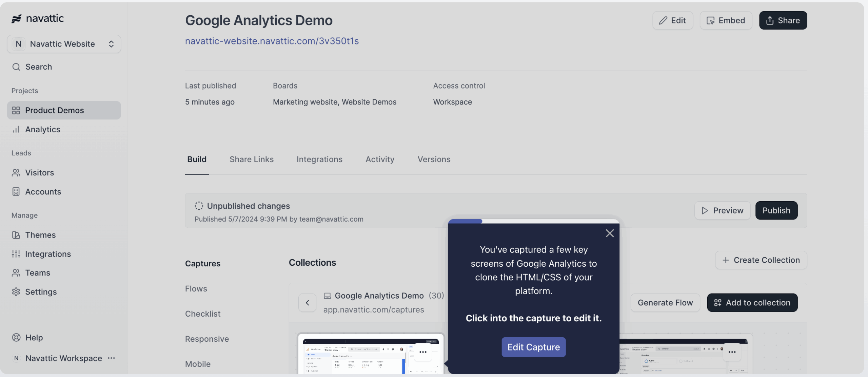
Task: Open the Versions tab
Action: pyautogui.click(x=434, y=159)
